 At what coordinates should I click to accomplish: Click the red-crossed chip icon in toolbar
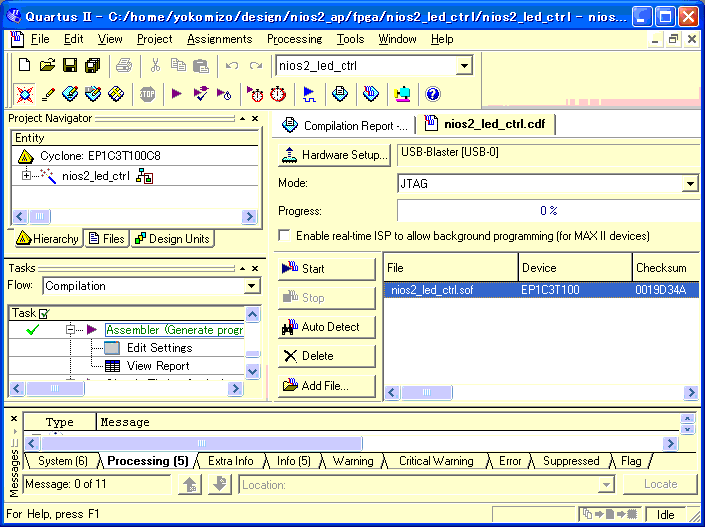(24, 94)
